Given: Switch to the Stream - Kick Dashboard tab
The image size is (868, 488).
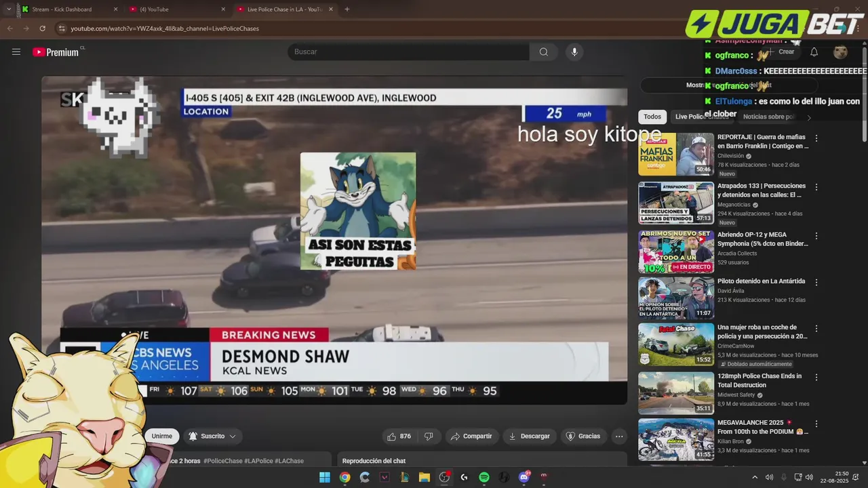Looking at the screenshot, I should point(62,9).
